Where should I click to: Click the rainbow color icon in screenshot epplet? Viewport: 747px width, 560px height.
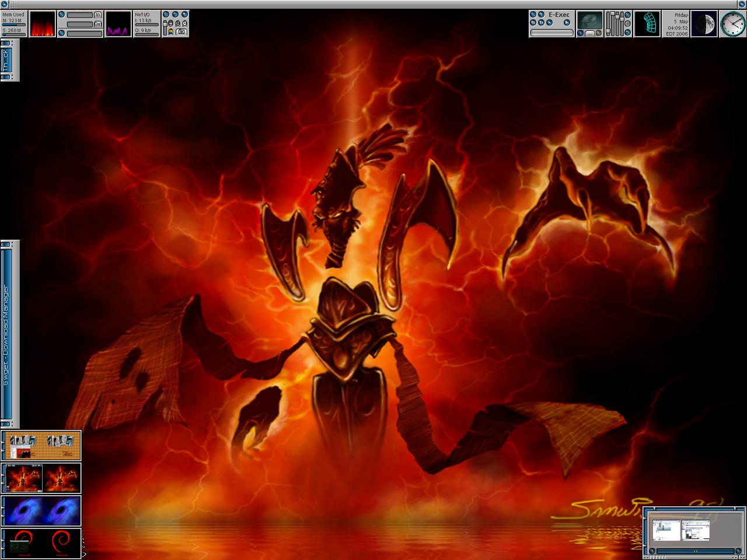170,32
